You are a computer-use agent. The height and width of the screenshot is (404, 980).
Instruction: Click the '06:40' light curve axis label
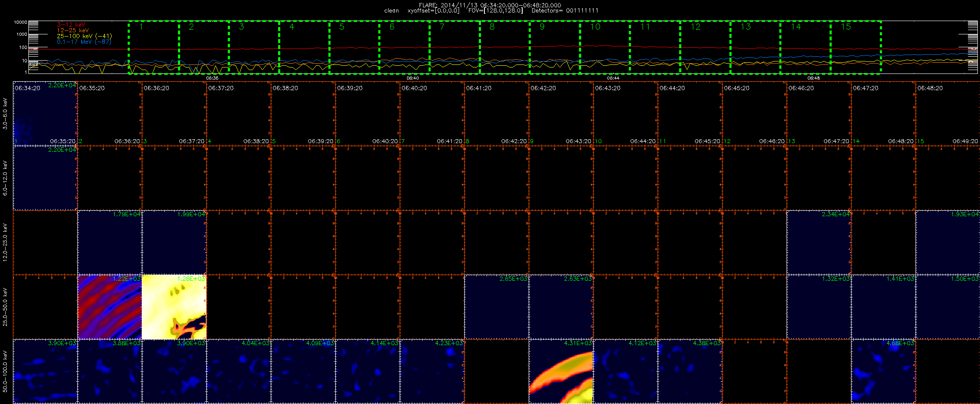(413, 78)
